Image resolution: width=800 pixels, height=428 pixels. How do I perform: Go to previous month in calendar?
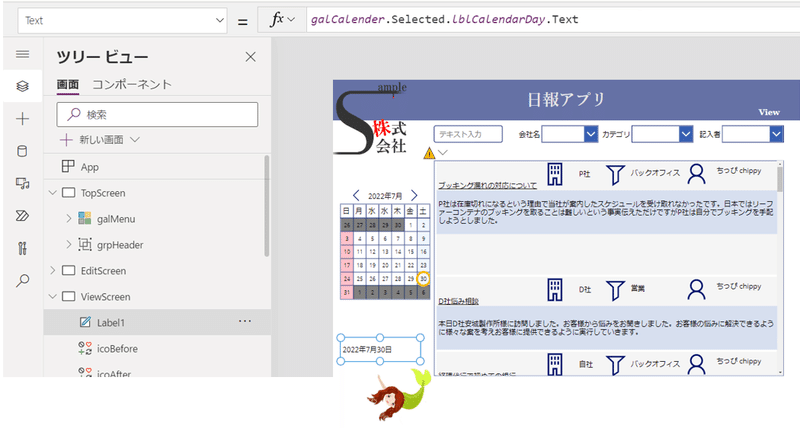[356, 195]
